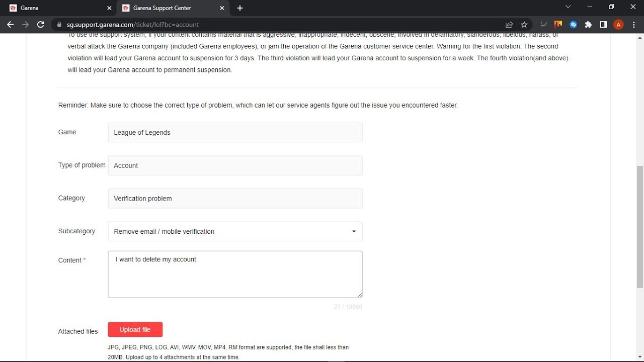
Task: Select the Garena Support Center tab
Action: point(173,8)
